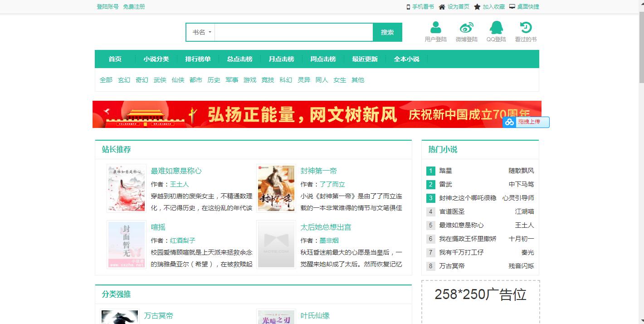Viewport: 644px width, 324px height.
Task: Click author link 红酒梨子
Action: [x=183, y=241]
